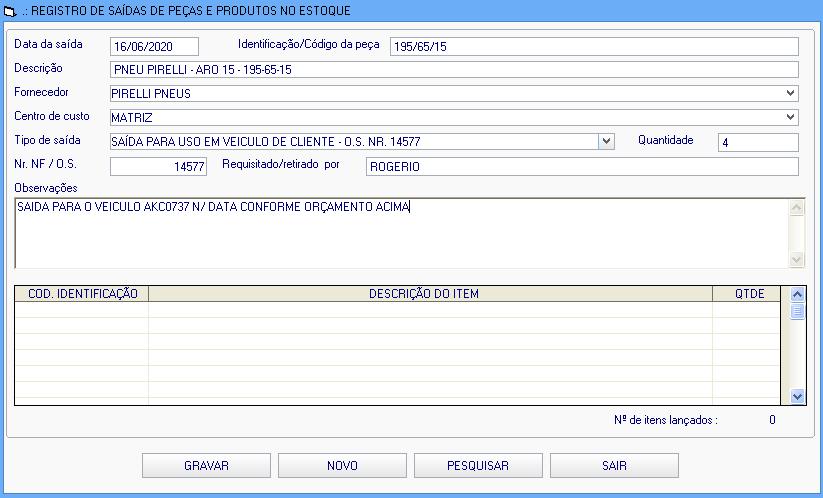
Task: Click the Observações label
Action: (x=46, y=188)
